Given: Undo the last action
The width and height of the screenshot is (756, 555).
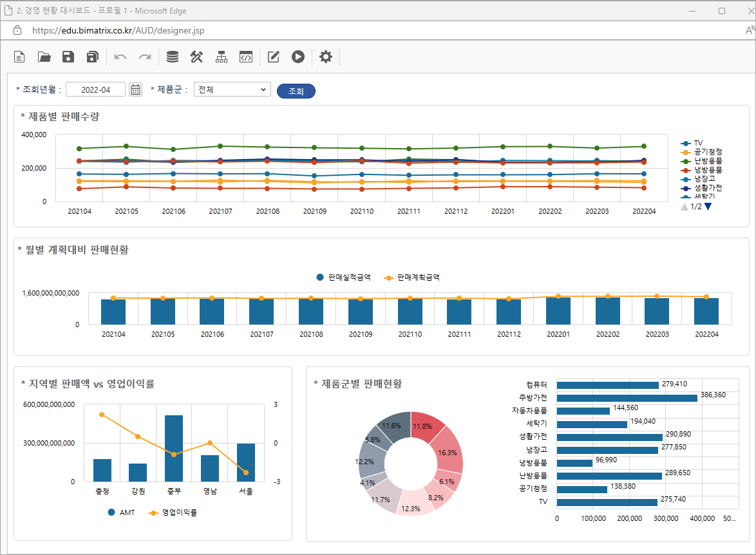Looking at the screenshot, I should 120,57.
